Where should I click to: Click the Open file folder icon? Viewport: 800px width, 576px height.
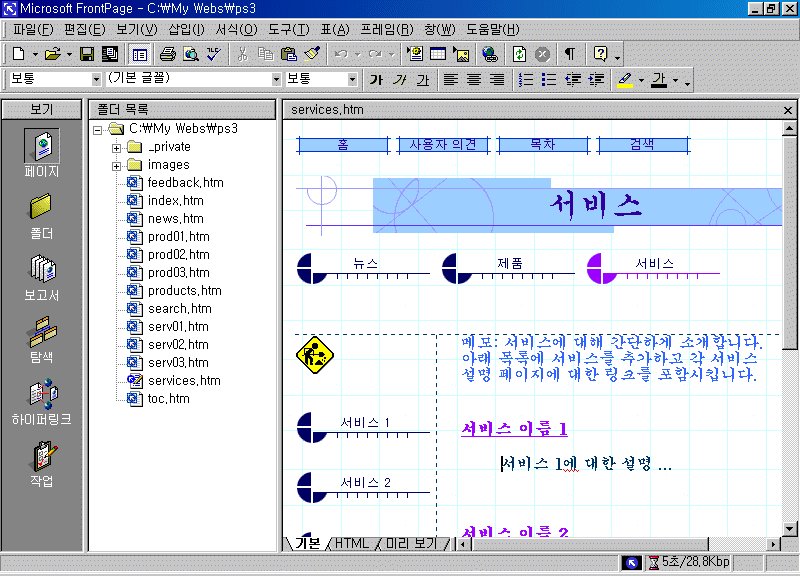pyautogui.click(x=53, y=54)
